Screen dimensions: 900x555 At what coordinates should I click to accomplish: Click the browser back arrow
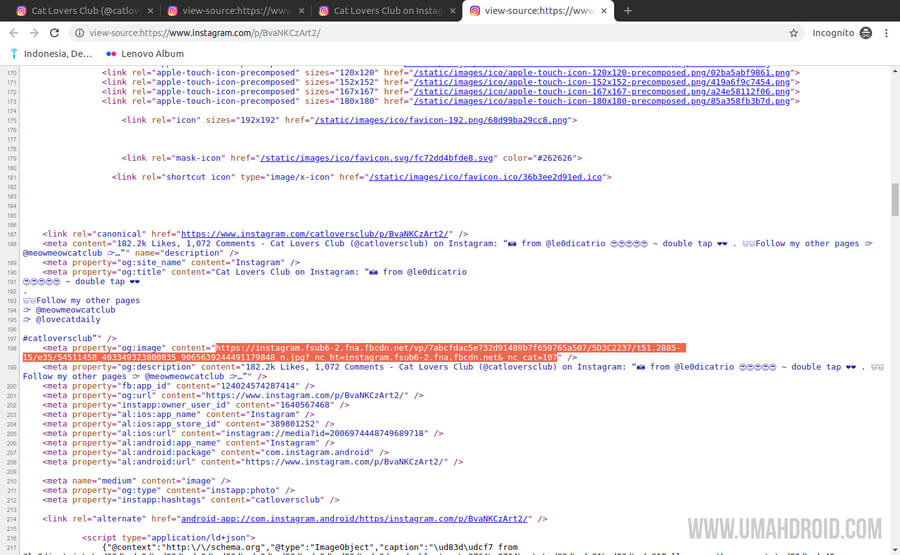click(x=14, y=33)
